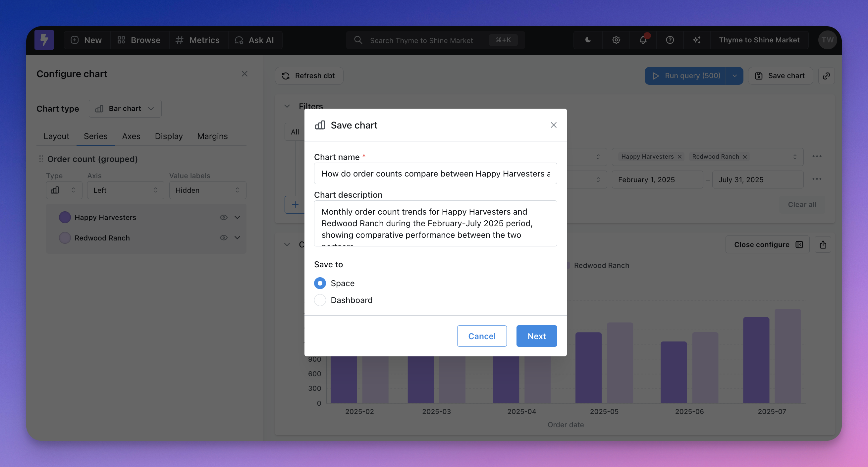868x467 pixels.
Task: Open the notifications bell
Action: tap(643, 40)
